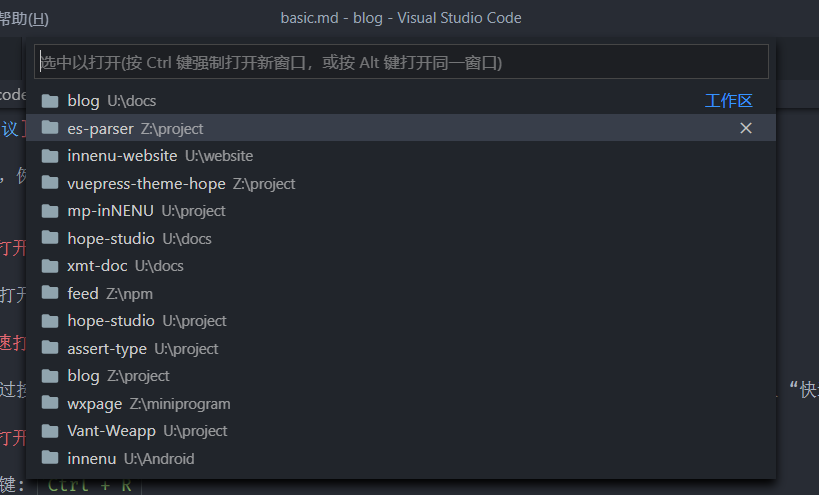The image size is (819, 495).
Task: Click the folder icon beside wxpage
Action: pos(50,403)
